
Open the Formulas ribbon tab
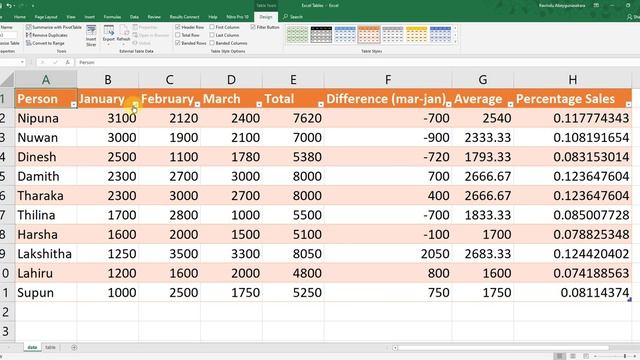(112, 17)
